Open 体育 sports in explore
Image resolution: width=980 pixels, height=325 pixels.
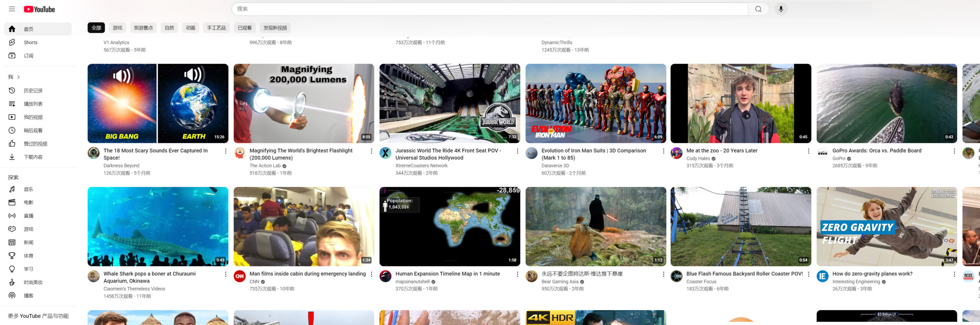pyautogui.click(x=38, y=256)
